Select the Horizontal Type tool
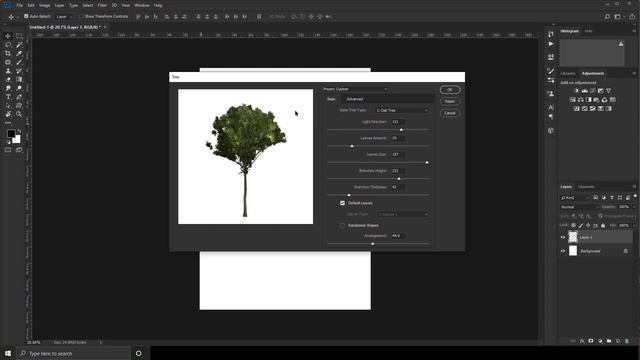 pyautogui.click(x=8, y=97)
